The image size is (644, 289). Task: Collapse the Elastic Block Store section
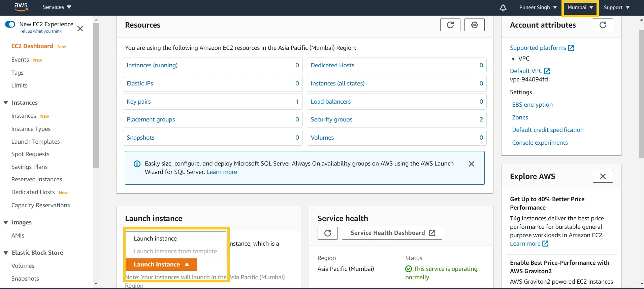(6, 253)
